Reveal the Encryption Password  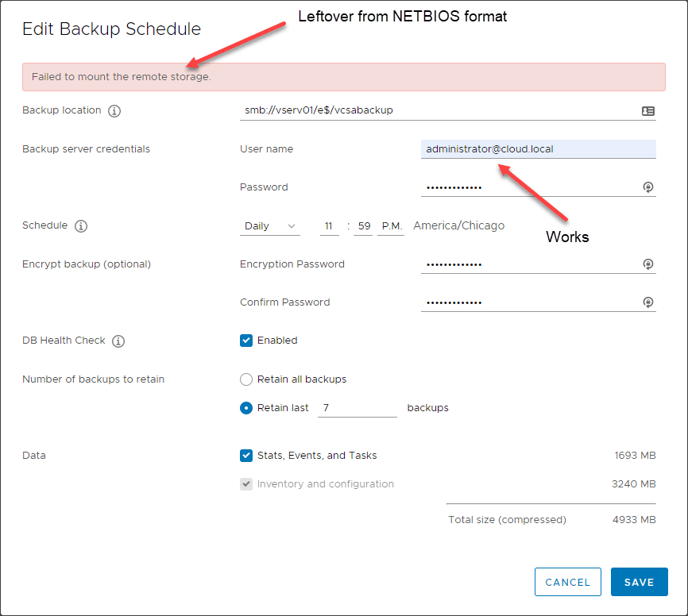point(647,264)
